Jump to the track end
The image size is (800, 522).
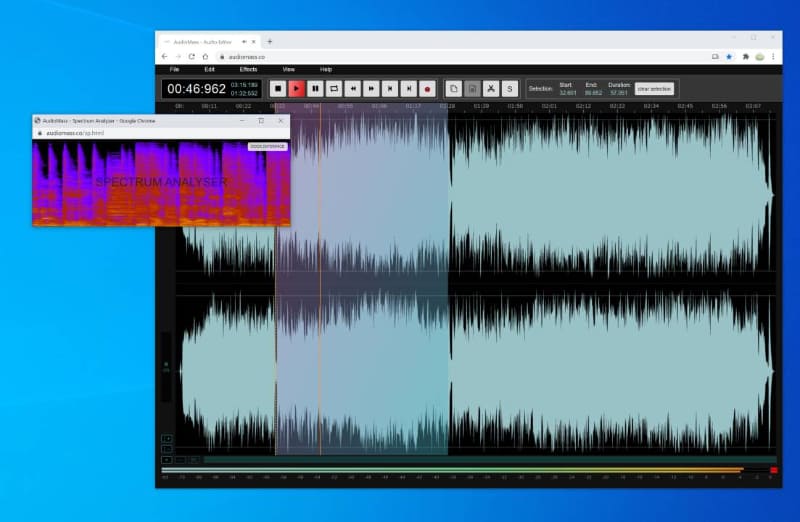[x=409, y=89]
